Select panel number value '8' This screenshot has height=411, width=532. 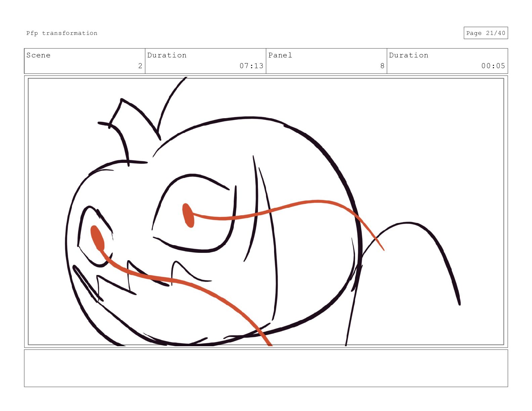pos(382,66)
